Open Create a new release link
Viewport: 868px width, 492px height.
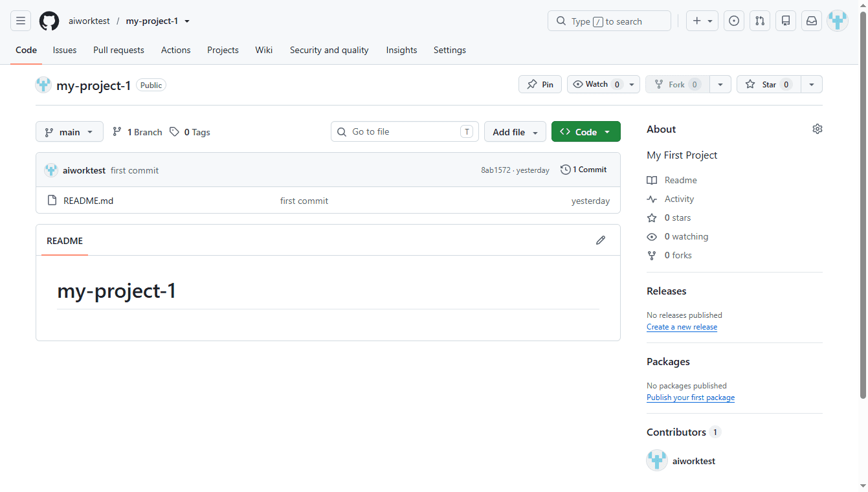(x=682, y=327)
